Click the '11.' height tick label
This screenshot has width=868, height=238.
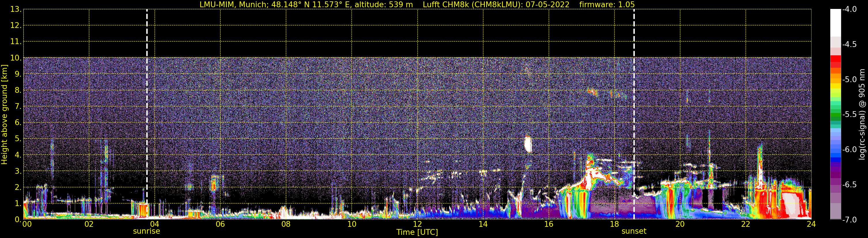pyautogui.click(x=16, y=42)
